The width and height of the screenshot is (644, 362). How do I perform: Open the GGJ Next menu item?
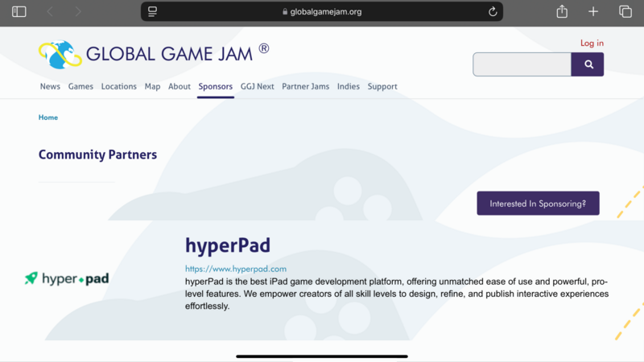pyautogui.click(x=257, y=87)
